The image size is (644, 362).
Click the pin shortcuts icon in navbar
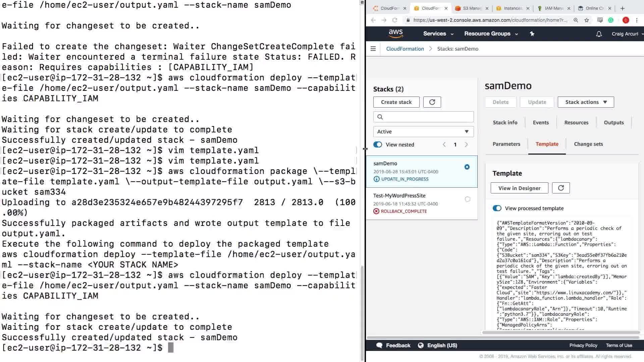532,34
